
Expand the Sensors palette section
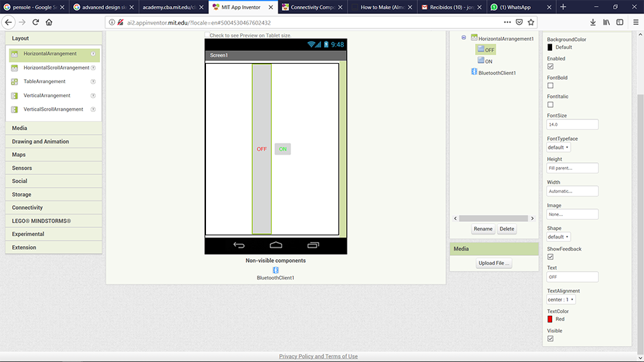pyautogui.click(x=54, y=168)
